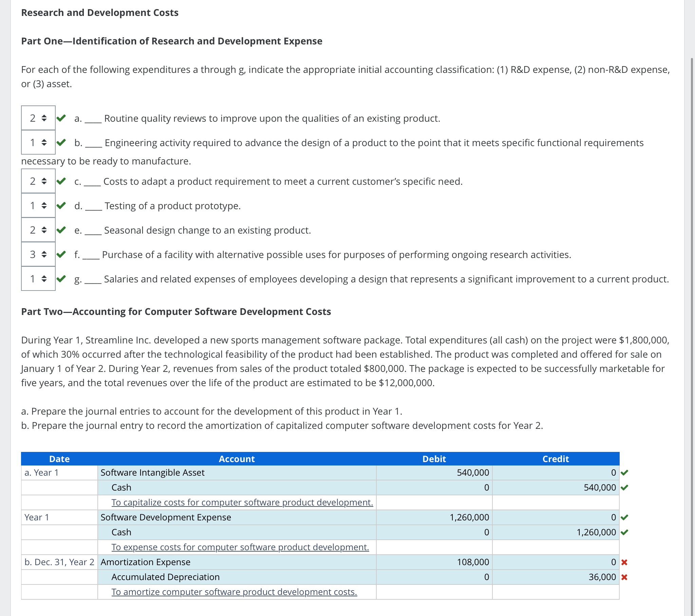Open the answer dropdown for item d

(38, 205)
